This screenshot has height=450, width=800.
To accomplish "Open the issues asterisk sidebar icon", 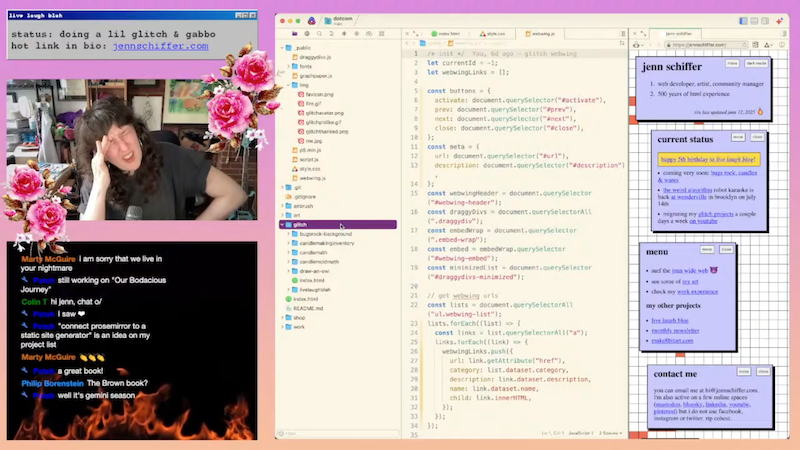I will [x=344, y=34].
